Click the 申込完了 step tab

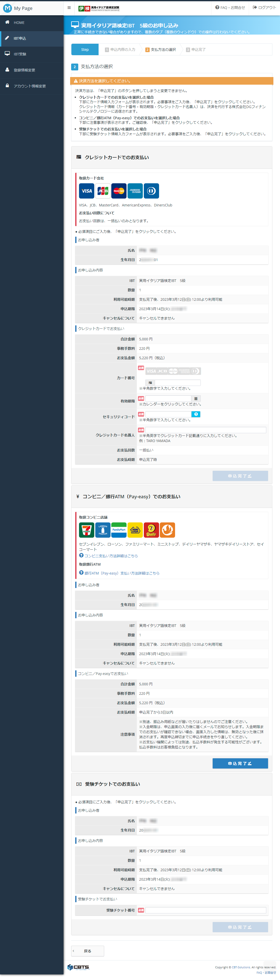(196, 50)
